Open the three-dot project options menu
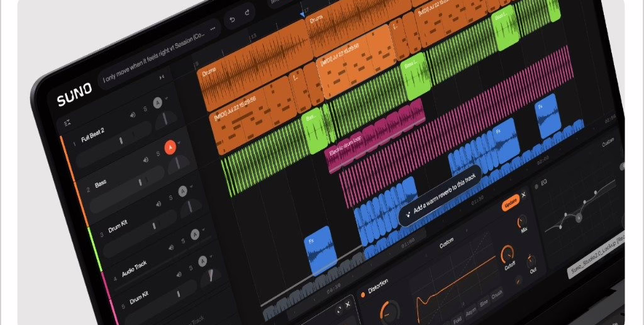 coord(213,29)
